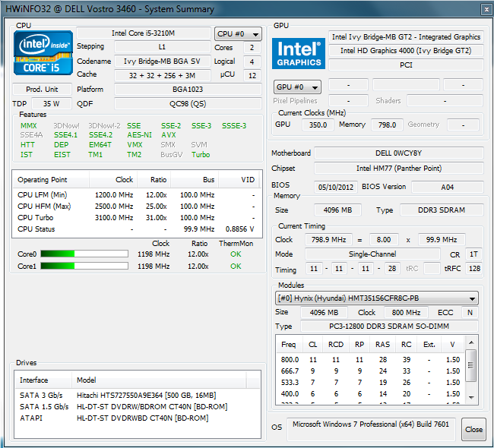Click the AES-NI feature label
Screen dimensions: 494x448
click(139, 135)
